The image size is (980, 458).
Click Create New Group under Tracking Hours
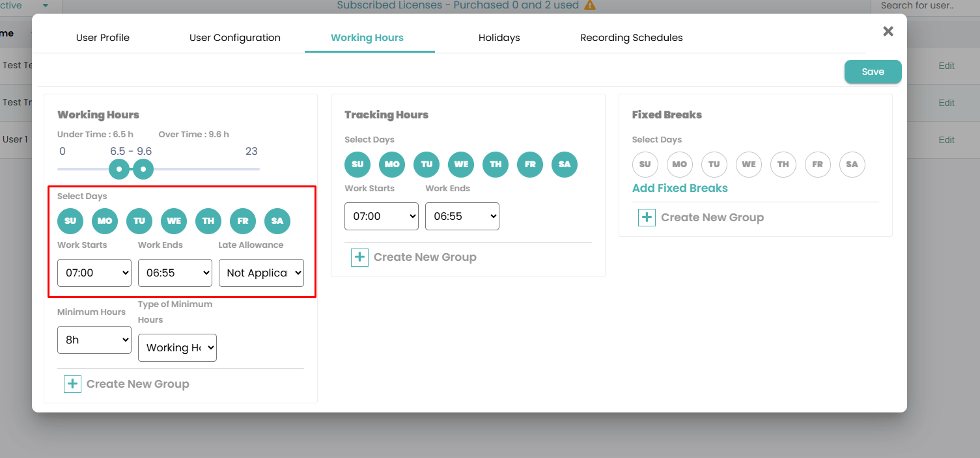425,257
